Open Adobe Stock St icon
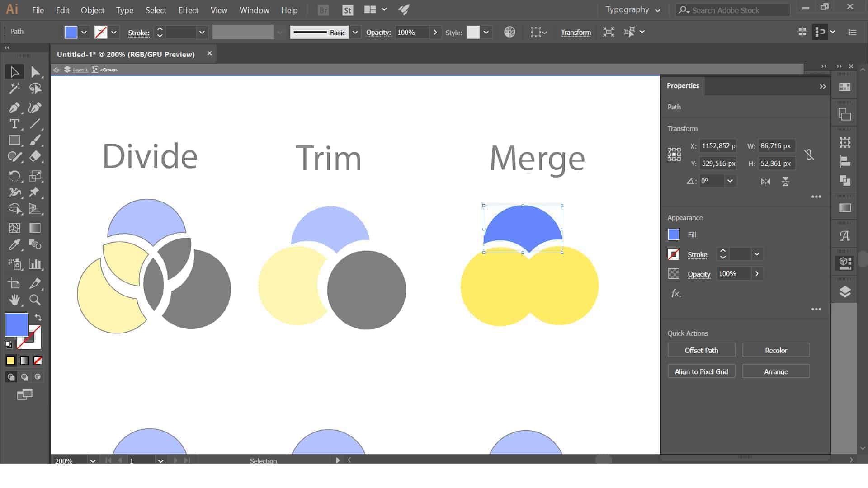868x488 pixels. (x=347, y=10)
